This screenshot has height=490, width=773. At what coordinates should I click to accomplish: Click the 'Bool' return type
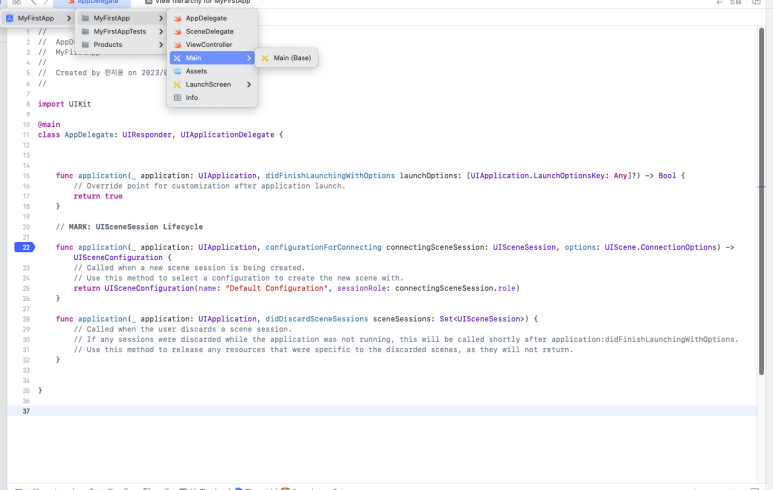coord(667,175)
